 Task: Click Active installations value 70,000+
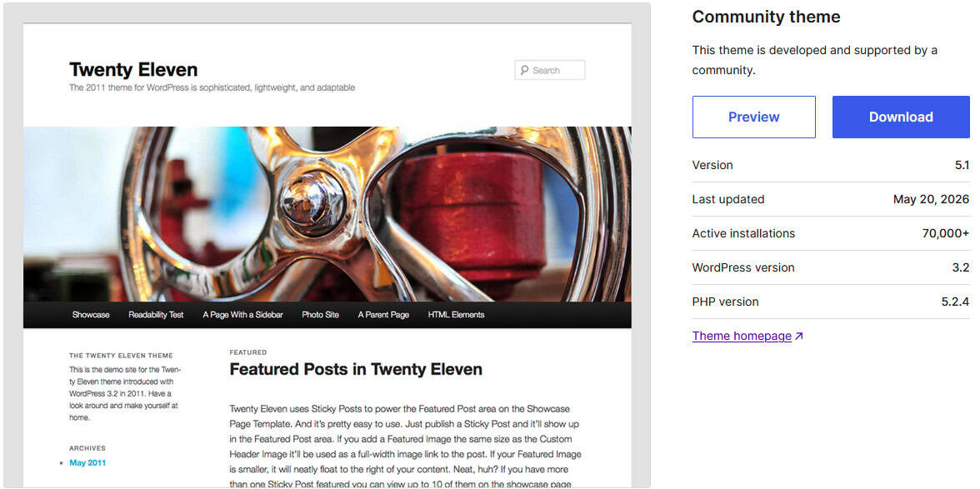tap(946, 233)
